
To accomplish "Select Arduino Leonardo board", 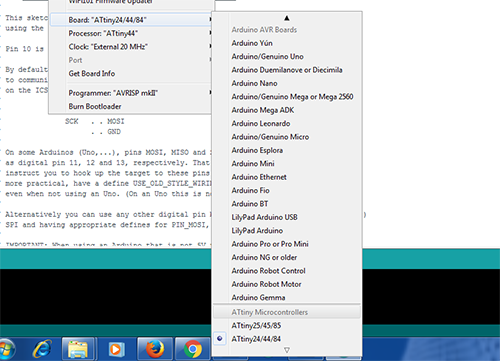I will pos(287,123).
